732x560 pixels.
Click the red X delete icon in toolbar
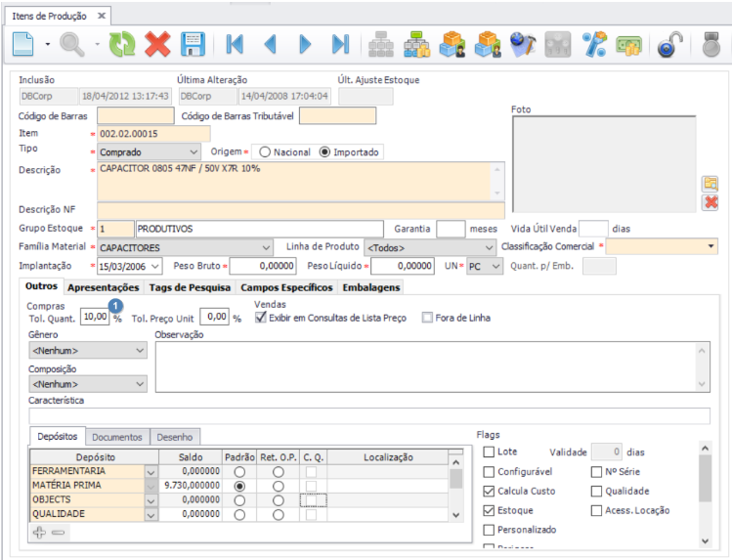(x=157, y=44)
